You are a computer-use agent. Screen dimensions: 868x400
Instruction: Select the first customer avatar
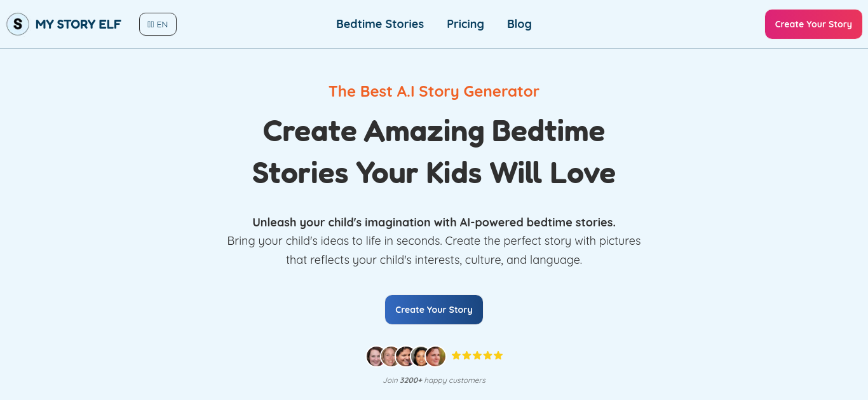pyautogui.click(x=375, y=356)
